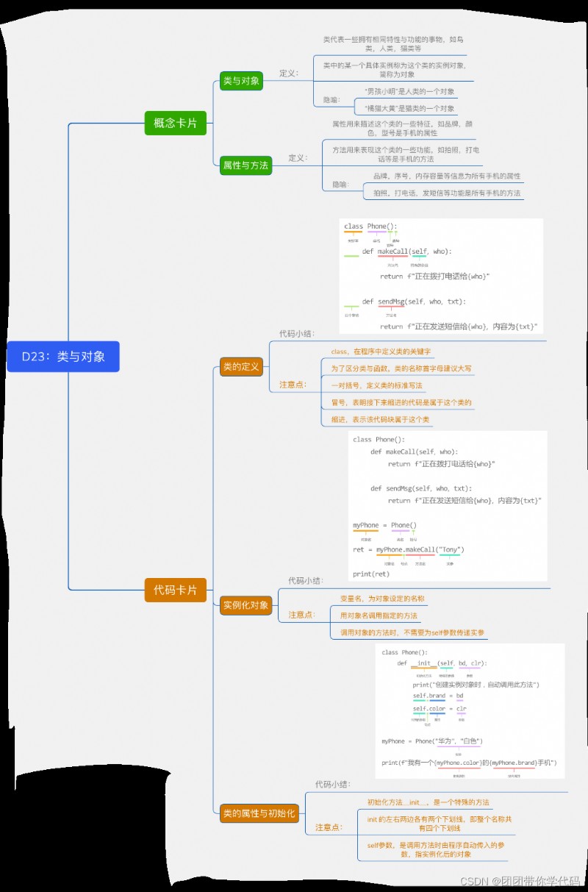Click the "橘猫大黄"是猫类的一个对象 leaf
Image resolution: width=588 pixels, height=892 pixels.
click(409, 108)
